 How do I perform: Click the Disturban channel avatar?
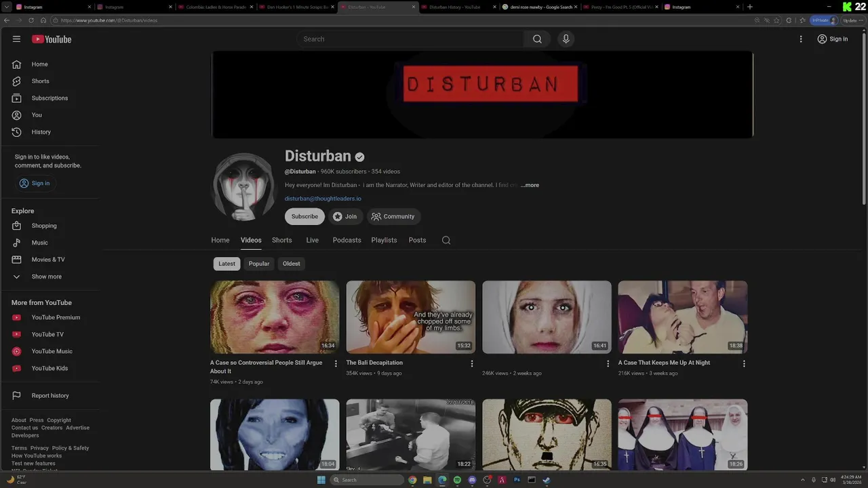pyautogui.click(x=243, y=186)
